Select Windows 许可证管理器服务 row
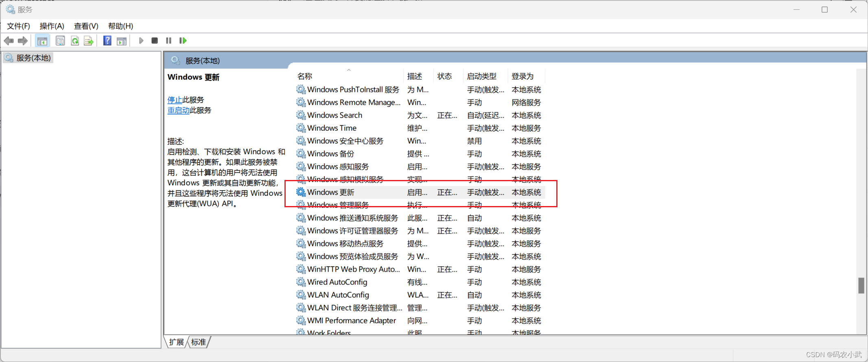Viewport: 868px width, 362px height. coord(420,231)
